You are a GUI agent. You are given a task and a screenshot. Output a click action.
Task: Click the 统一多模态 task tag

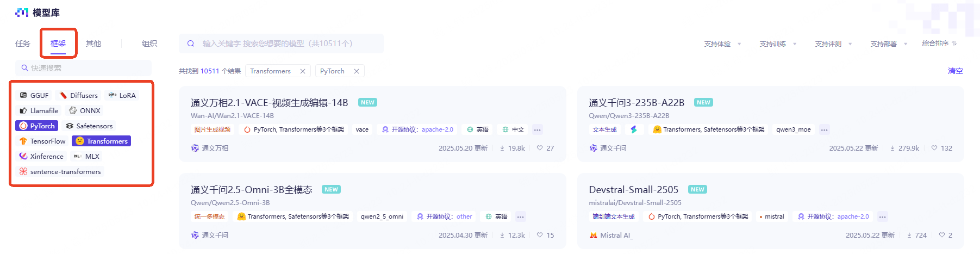(209, 216)
